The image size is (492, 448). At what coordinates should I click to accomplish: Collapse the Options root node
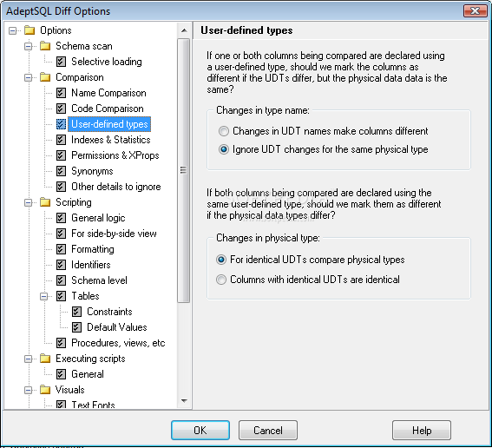pyautogui.click(x=12, y=30)
